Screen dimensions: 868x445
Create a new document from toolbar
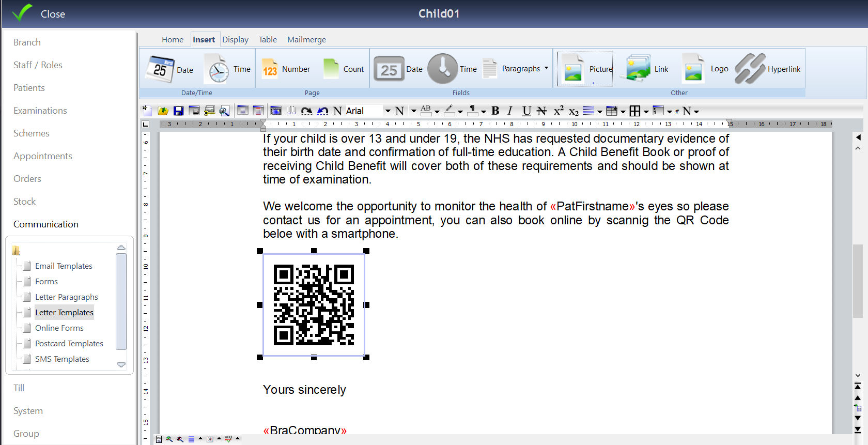click(147, 110)
